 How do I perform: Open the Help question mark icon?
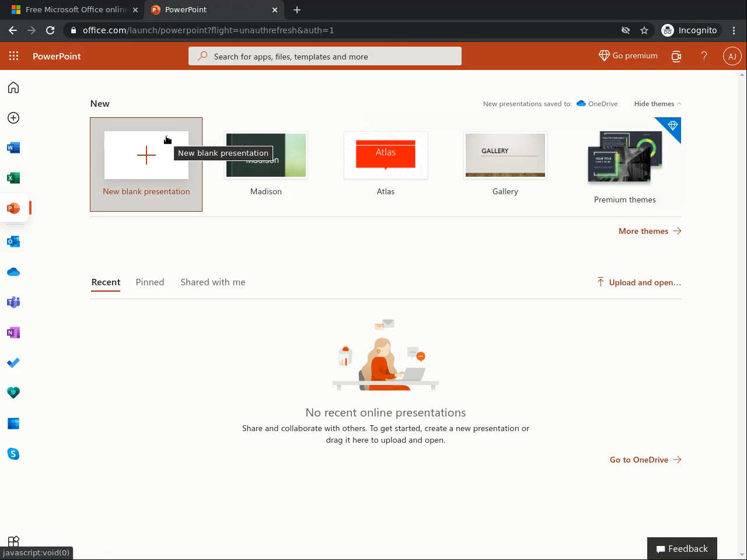(x=704, y=56)
